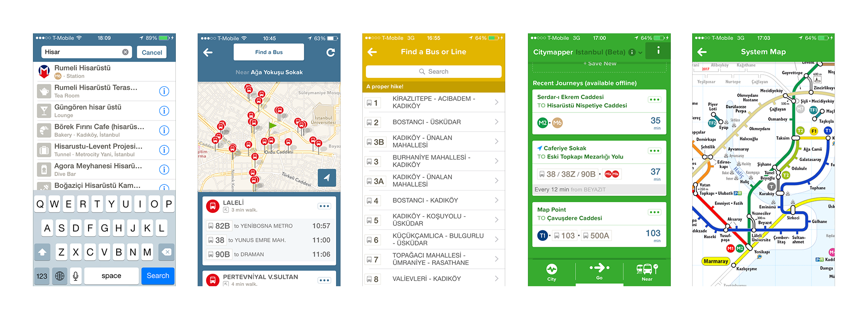The height and width of the screenshot is (320, 868).
Task: Open options for Map Point journey
Action: click(654, 212)
